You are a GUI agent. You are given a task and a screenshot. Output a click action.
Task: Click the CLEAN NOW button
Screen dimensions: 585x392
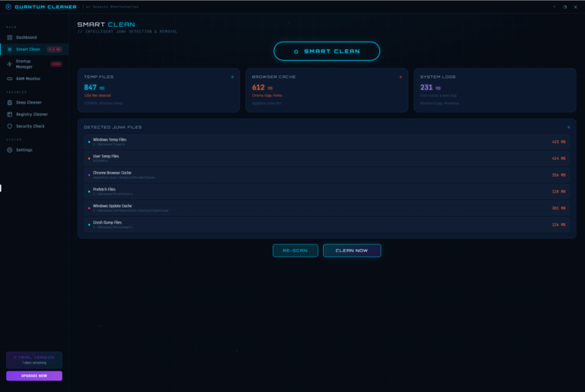352,250
